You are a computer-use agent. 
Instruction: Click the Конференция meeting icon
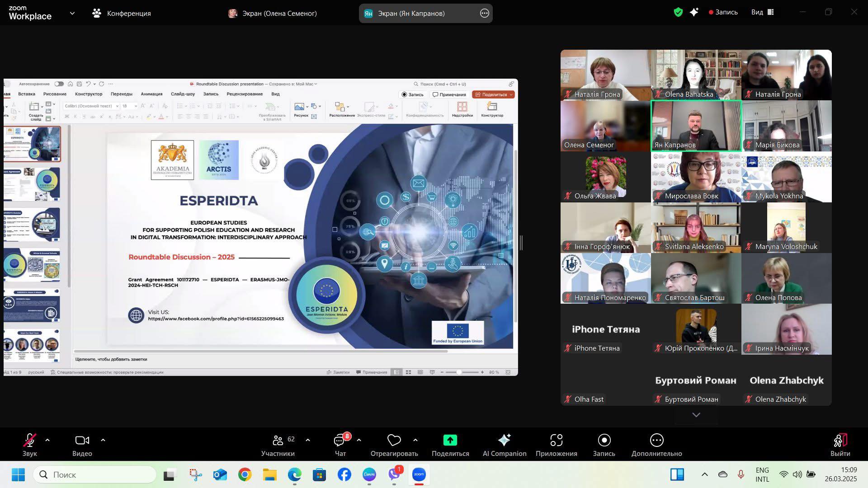97,13
